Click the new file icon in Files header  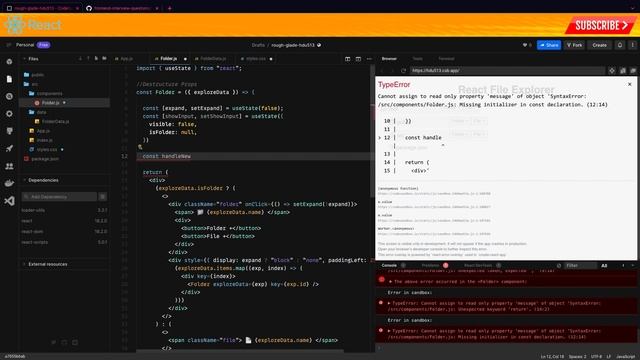(96, 59)
